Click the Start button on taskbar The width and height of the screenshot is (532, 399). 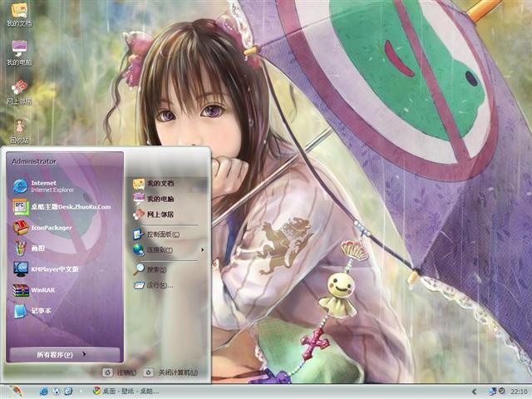pyautogui.click(x=15, y=392)
